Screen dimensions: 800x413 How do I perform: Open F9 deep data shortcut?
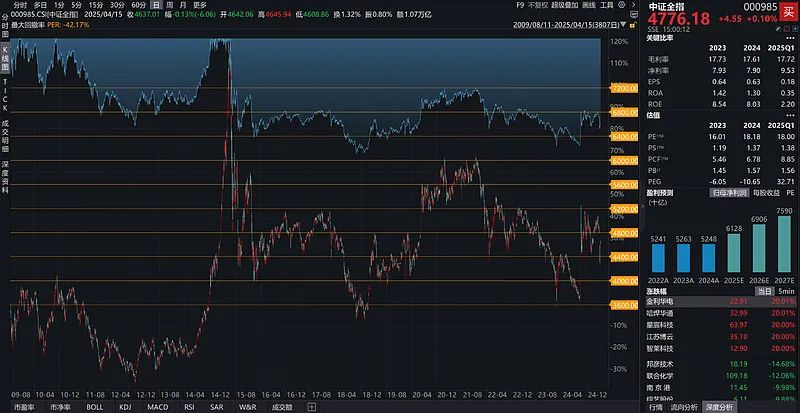(x=520, y=5)
